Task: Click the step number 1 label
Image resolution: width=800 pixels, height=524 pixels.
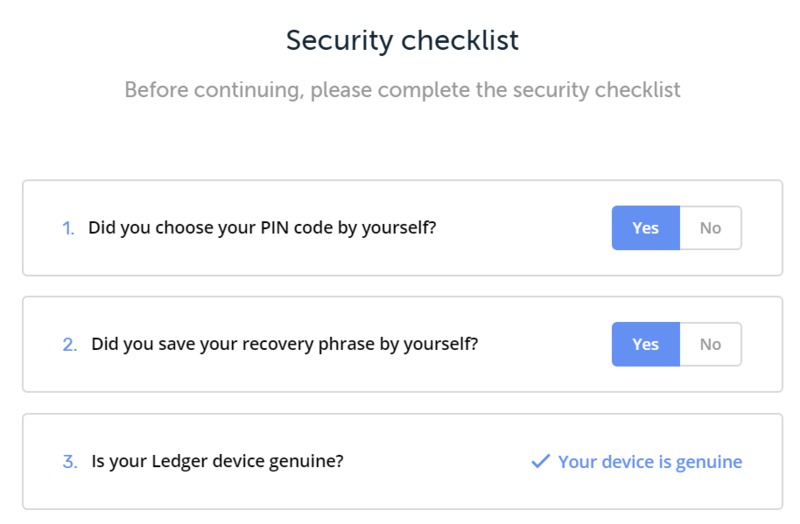Action: pyautogui.click(x=68, y=228)
